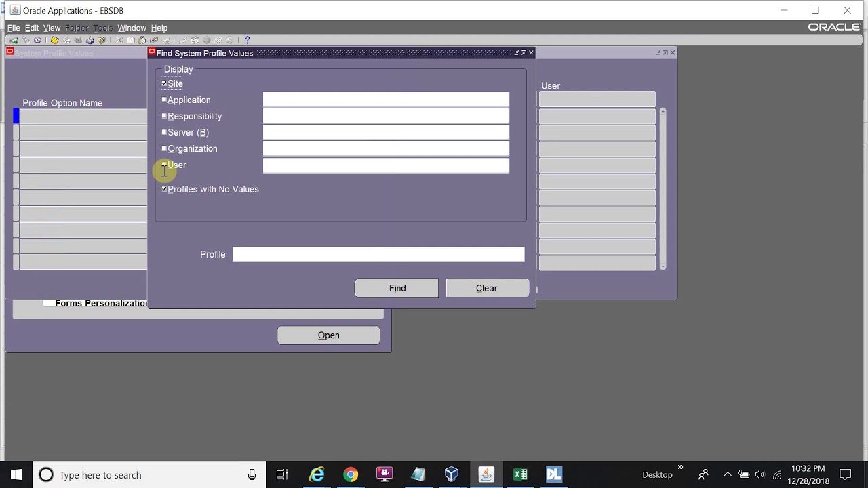Viewport: 868px width, 488px height.
Task: Enable the Application checkbox
Action: tap(164, 100)
